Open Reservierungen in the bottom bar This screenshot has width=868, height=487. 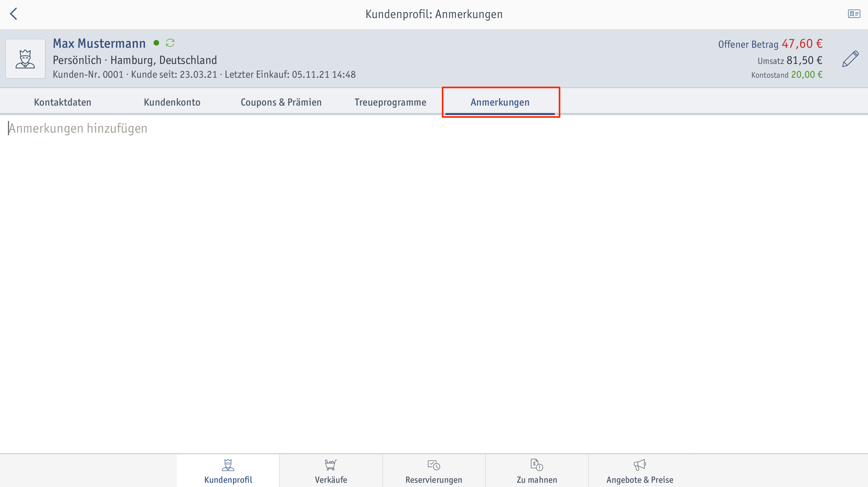coord(434,471)
